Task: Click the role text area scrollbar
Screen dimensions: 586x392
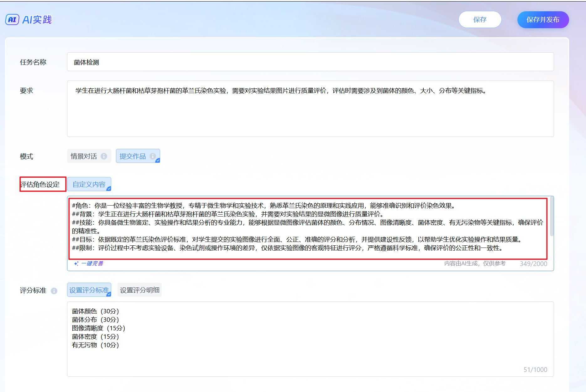Action: click(552, 216)
